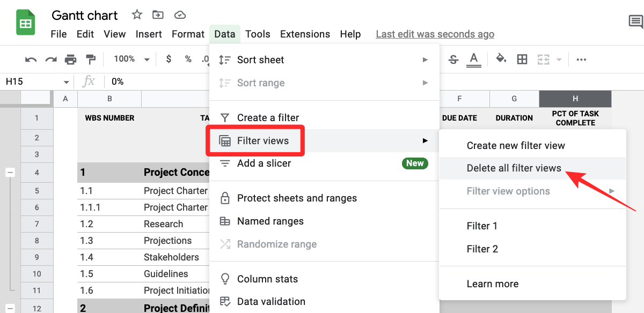The height and width of the screenshot is (313, 644).
Task: Click the merge cells icon
Action: [544, 59]
